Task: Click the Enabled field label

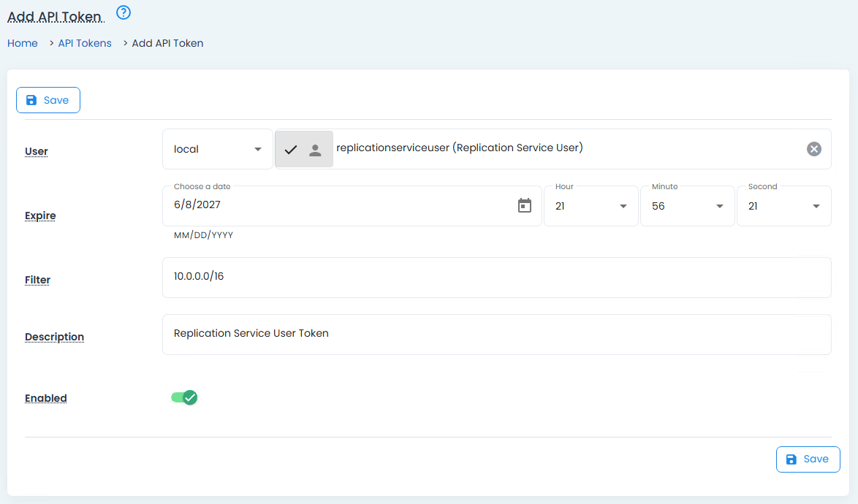Action: coord(45,398)
